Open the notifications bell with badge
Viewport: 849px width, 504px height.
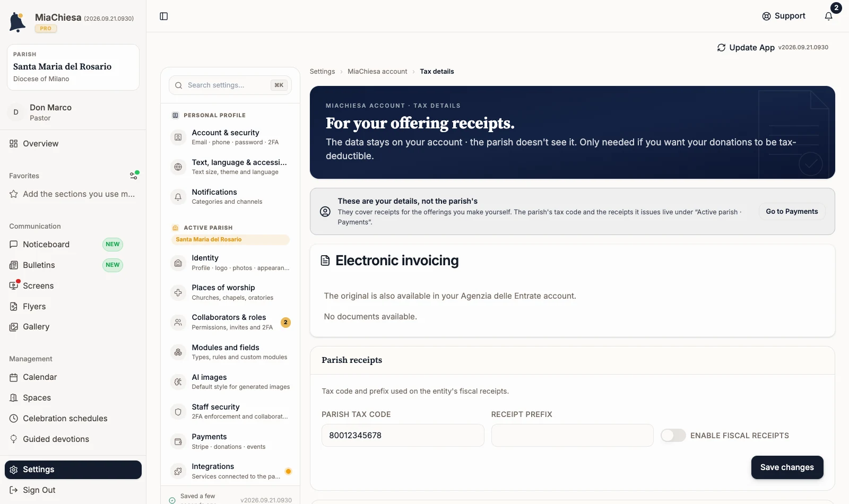tap(829, 16)
